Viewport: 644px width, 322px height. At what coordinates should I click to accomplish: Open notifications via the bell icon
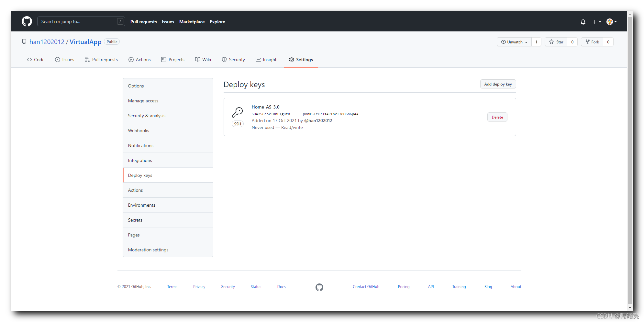(x=583, y=22)
